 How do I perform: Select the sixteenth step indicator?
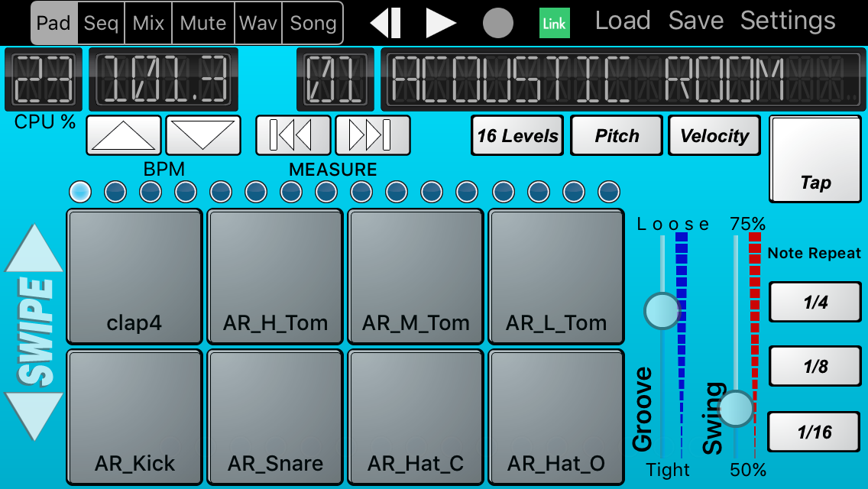(609, 192)
